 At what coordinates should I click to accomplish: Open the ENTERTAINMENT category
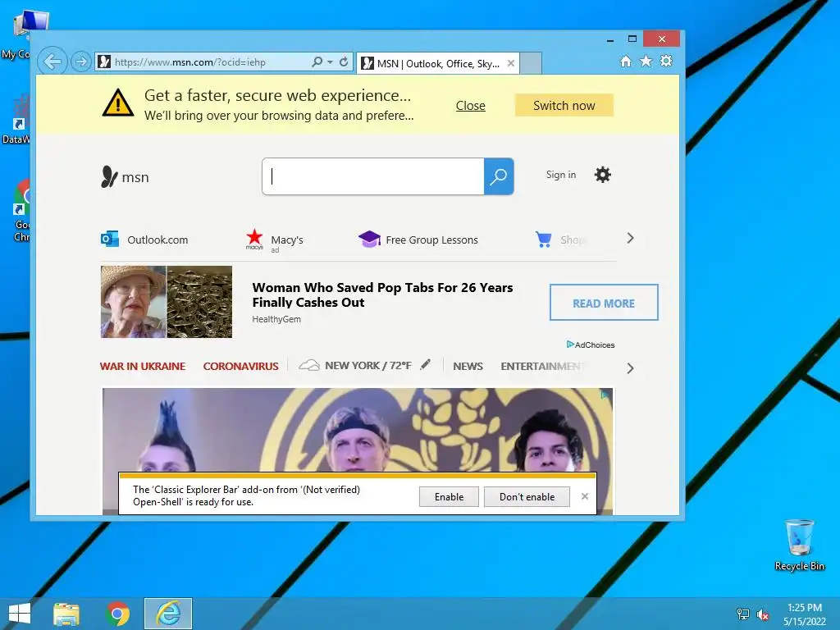(x=542, y=367)
